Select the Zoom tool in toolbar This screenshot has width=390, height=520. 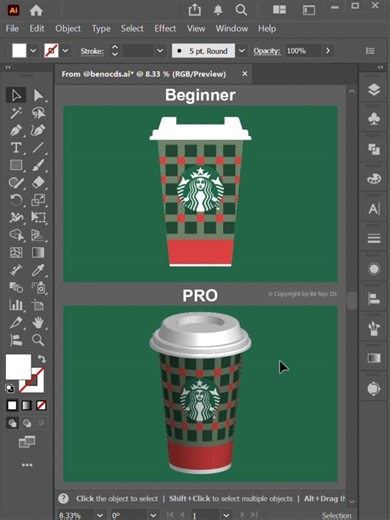(38, 340)
